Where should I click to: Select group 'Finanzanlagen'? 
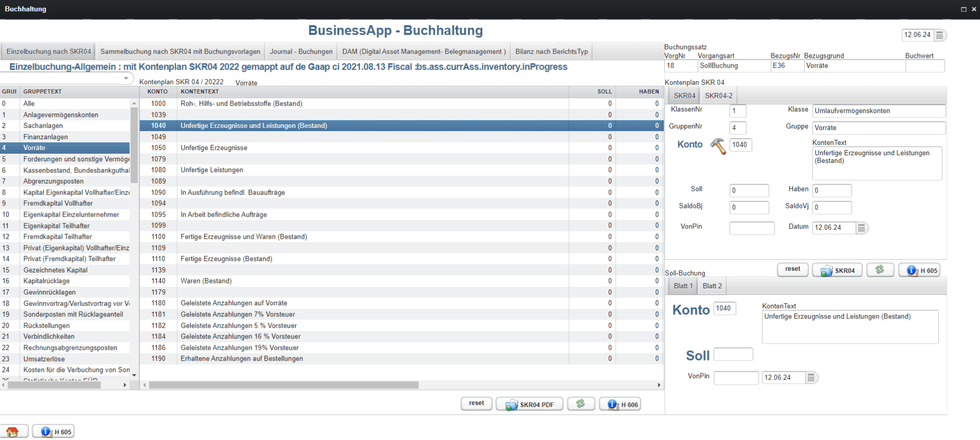[x=65, y=137]
